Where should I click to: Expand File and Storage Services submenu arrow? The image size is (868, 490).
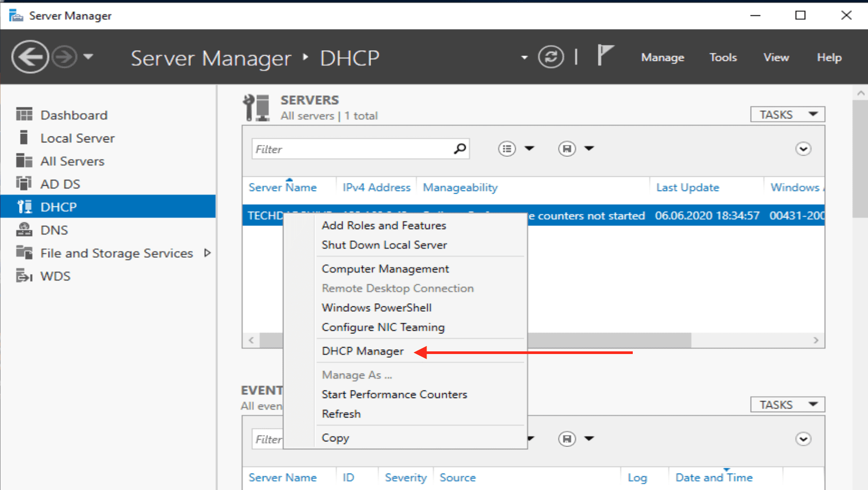207,253
